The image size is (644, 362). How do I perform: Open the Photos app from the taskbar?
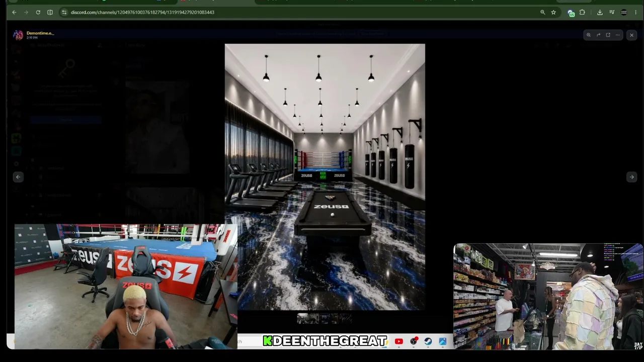[x=443, y=341]
